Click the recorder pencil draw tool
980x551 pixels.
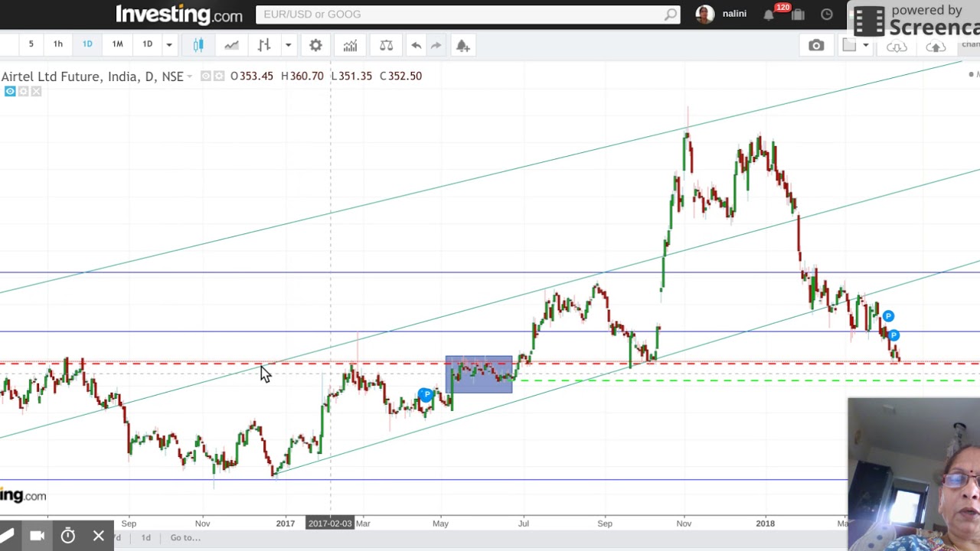pyautogui.click(x=7, y=536)
